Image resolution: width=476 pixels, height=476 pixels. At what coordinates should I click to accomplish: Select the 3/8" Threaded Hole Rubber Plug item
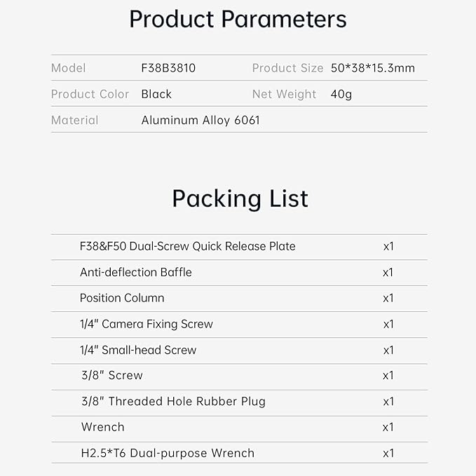point(173,402)
